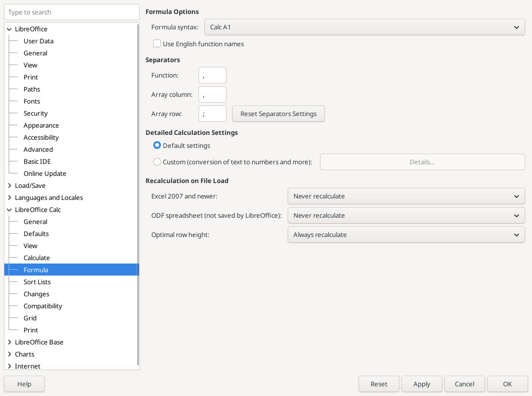The image size is (532, 396).
Task: Open the Advanced options page
Action: click(38, 150)
